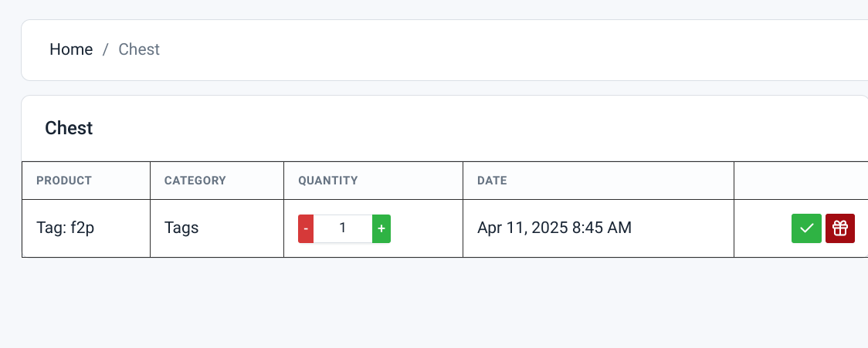Click the slash separator in the breadcrumb

(x=105, y=49)
